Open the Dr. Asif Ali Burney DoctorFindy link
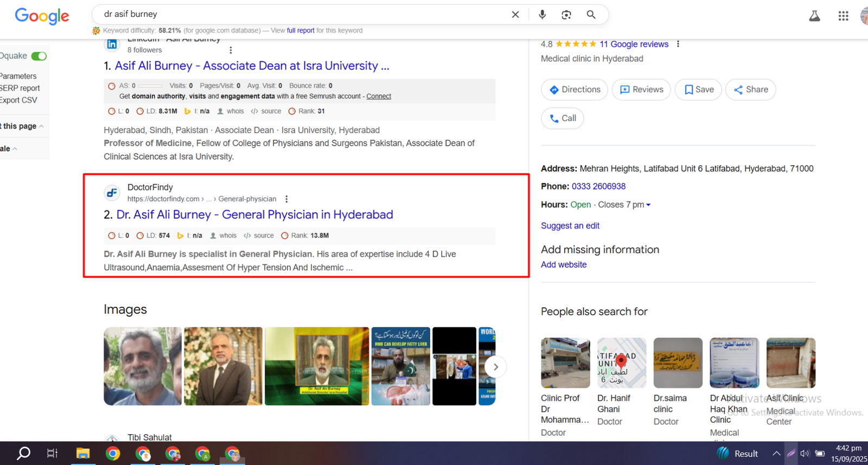This screenshot has height=465, width=868. [x=254, y=215]
